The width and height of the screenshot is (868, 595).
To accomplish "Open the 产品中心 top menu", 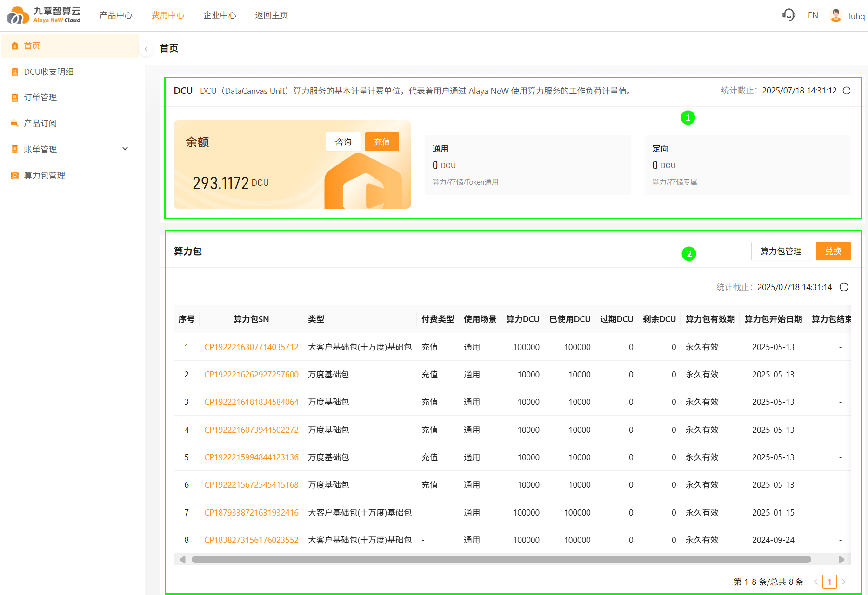I will click(116, 15).
